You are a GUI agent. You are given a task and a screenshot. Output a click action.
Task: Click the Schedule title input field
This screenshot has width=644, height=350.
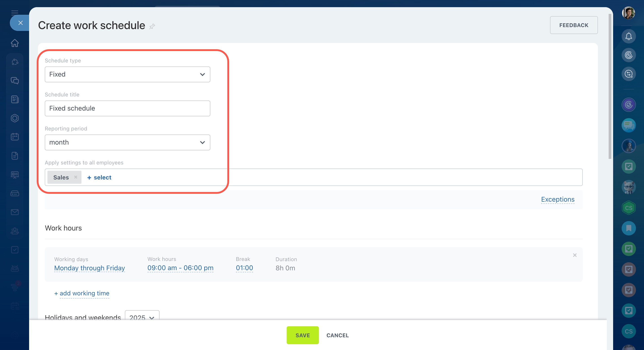(127, 108)
